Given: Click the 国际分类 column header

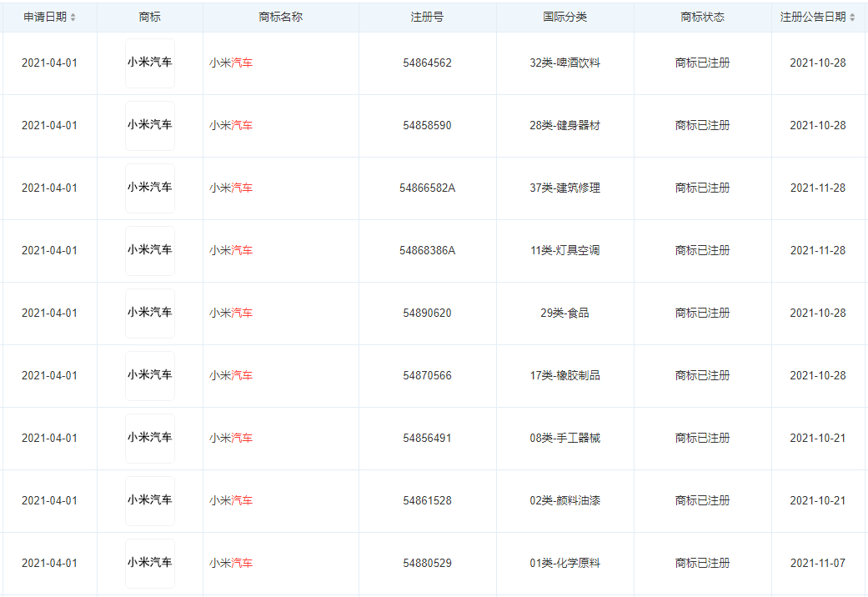Looking at the screenshot, I should click(x=565, y=18).
